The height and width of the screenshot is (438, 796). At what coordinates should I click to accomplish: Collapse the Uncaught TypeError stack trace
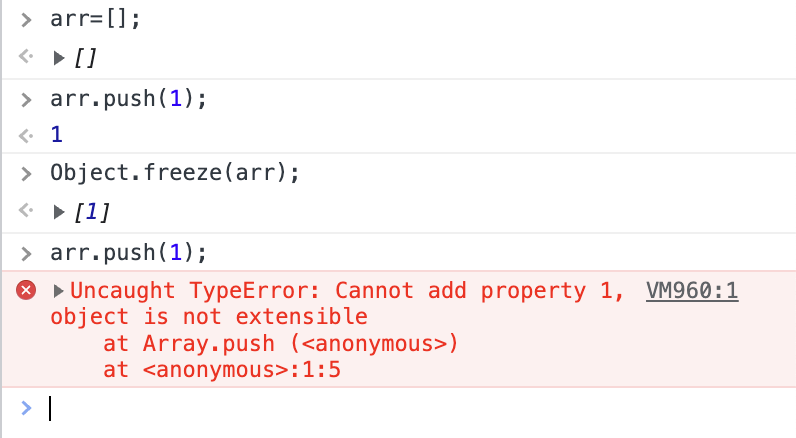(x=58, y=291)
